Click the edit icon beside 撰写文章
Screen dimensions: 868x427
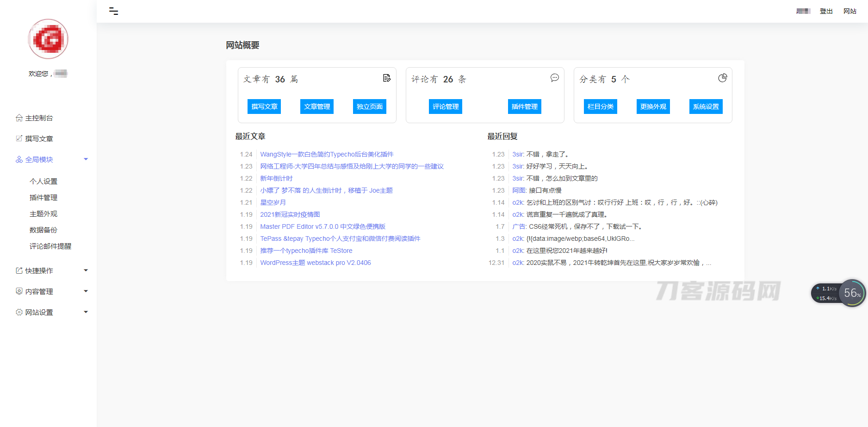pos(19,138)
